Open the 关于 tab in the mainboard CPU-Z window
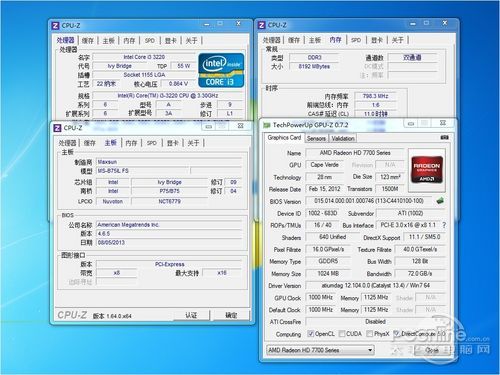 [x=193, y=143]
